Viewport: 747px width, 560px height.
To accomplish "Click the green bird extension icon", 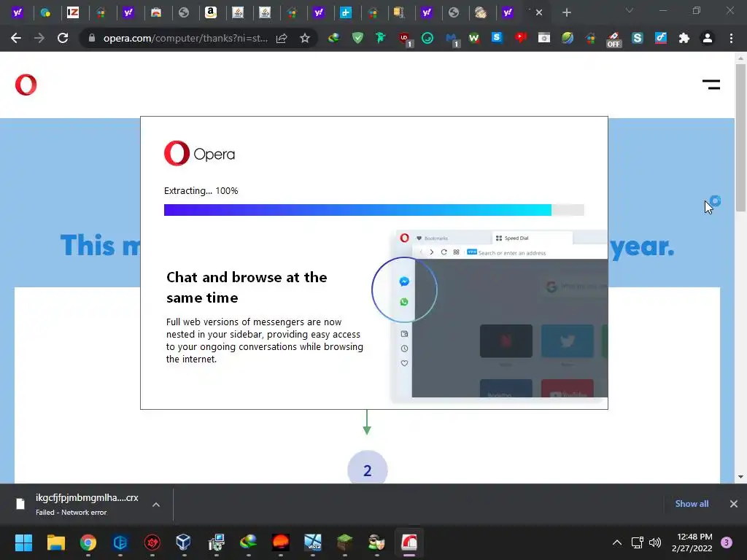I will coord(380,38).
